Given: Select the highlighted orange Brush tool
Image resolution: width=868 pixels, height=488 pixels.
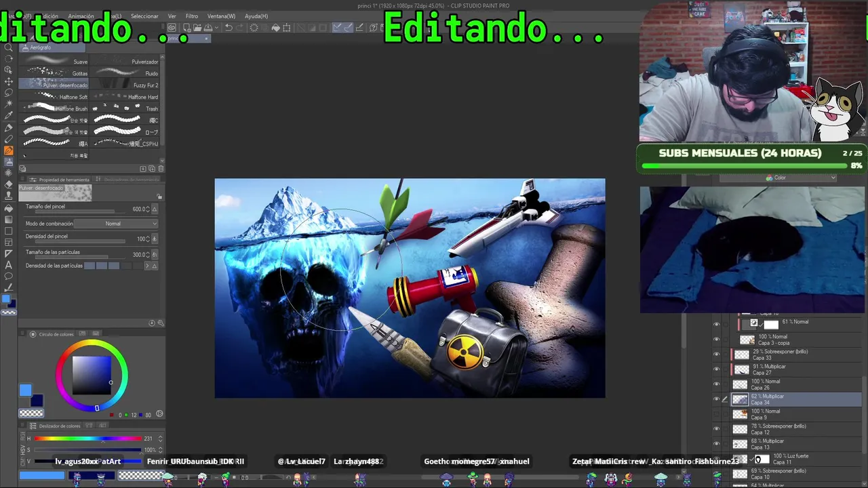Looking at the screenshot, I should pos(8,150).
